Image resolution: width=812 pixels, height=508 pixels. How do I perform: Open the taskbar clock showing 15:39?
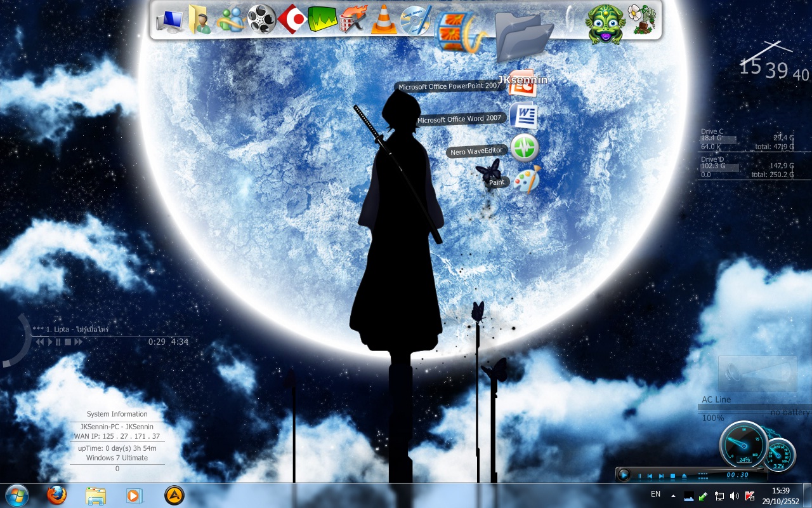(x=781, y=496)
